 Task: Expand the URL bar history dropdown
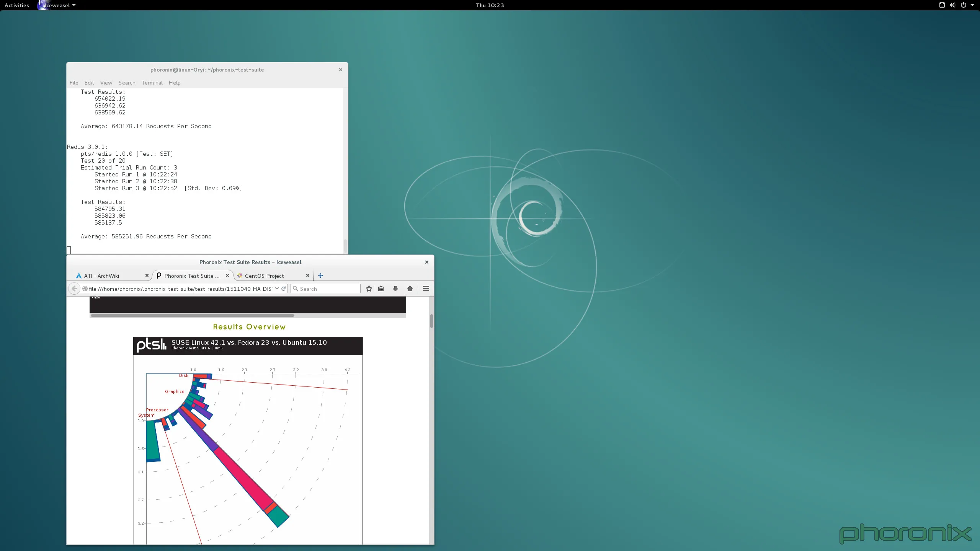pos(277,289)
